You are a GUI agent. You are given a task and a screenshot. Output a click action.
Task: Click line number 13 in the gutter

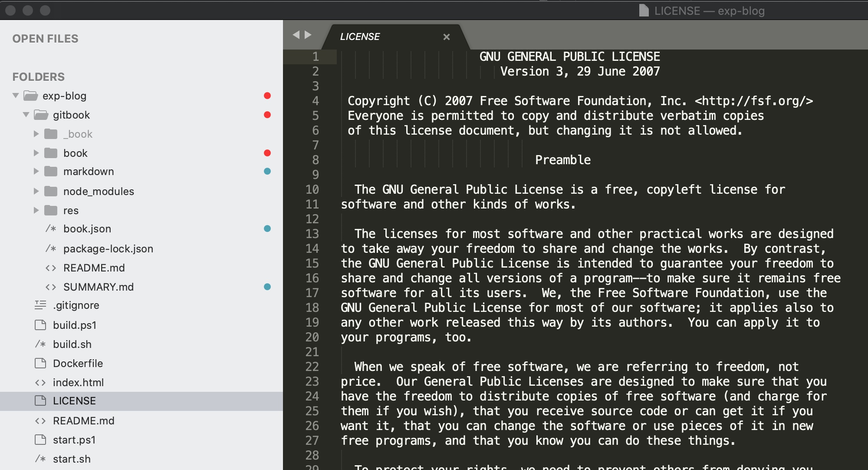pos(312,234)
